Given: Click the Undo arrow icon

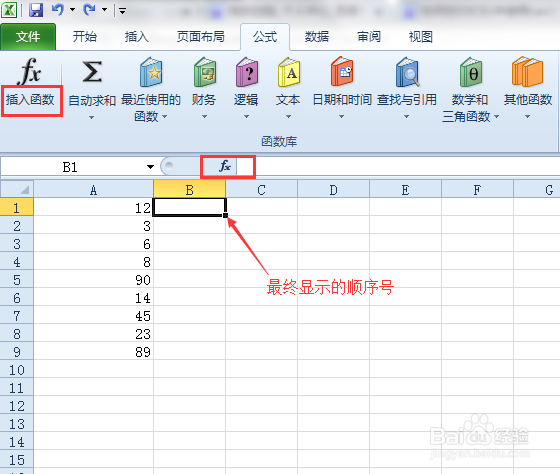Looking at the screenshot, I should point(57,10).
